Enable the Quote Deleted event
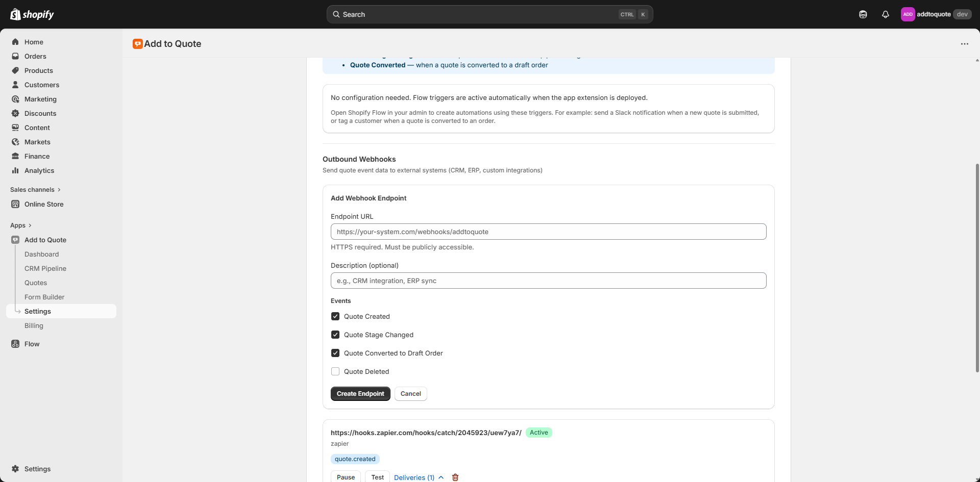980x482 pixels. (x=335, y=371)
